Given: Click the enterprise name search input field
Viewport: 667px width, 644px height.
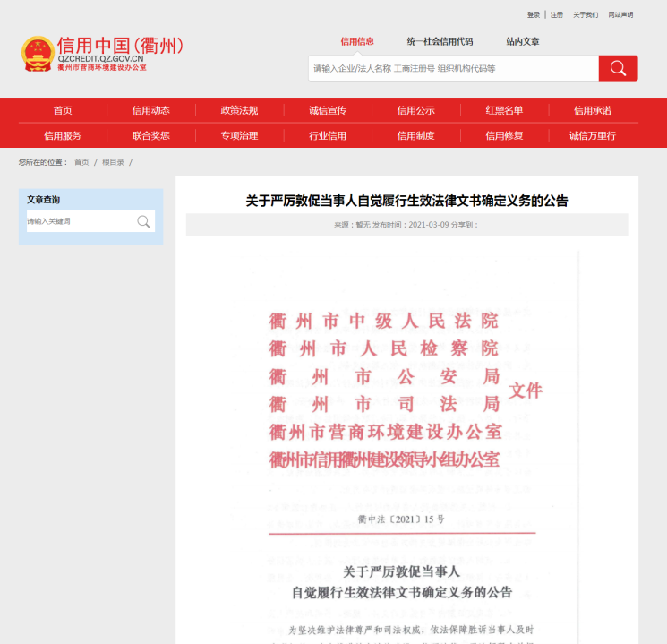Looking at the screenshot, I should pos(453,68).
